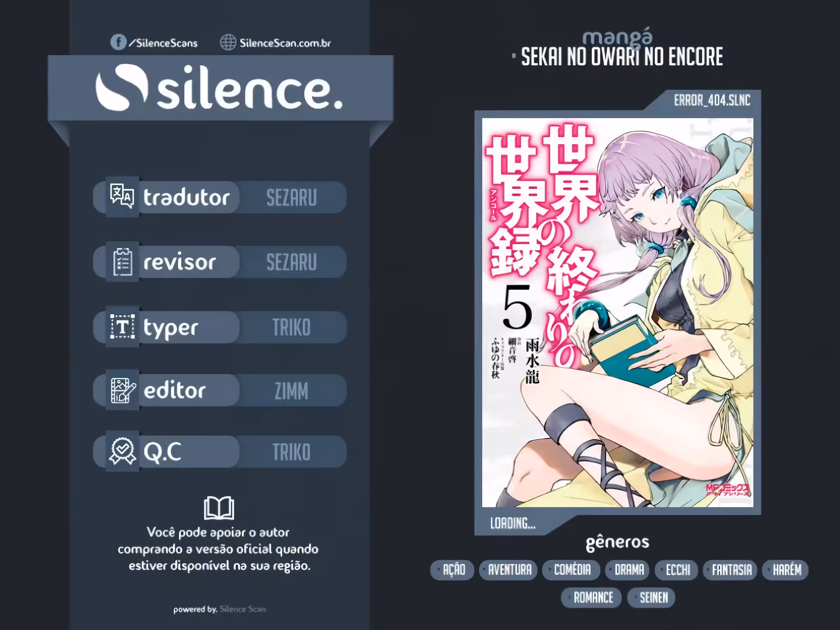840x630 pixels.
Task: Click the TRIKO name beside typer
Action: [292, 327]
